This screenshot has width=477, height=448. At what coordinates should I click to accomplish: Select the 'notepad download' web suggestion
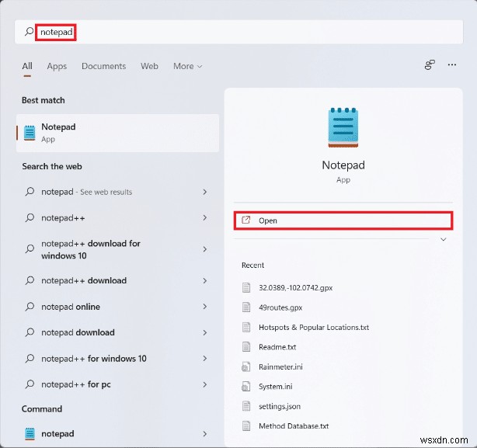[117, 332]
